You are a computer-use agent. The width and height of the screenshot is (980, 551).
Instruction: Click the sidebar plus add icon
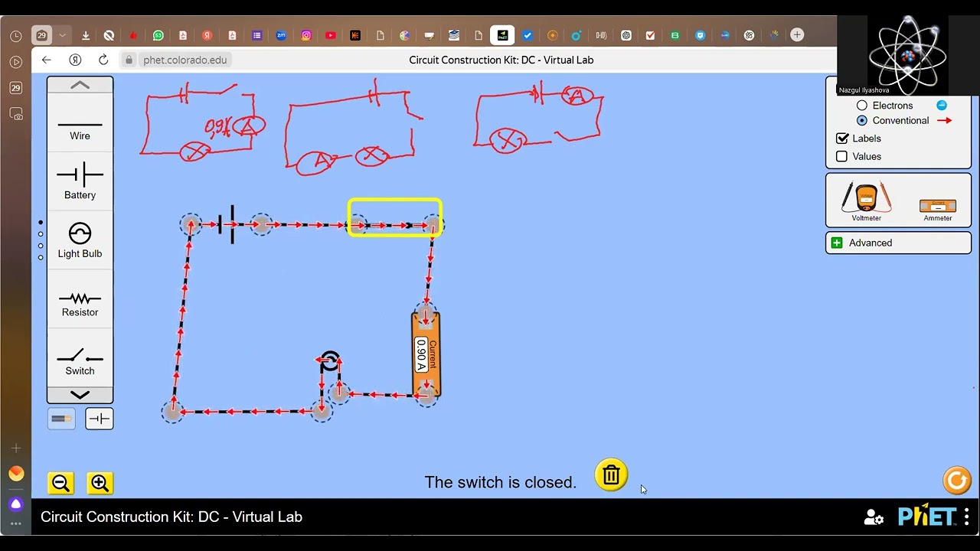point(16,448)
